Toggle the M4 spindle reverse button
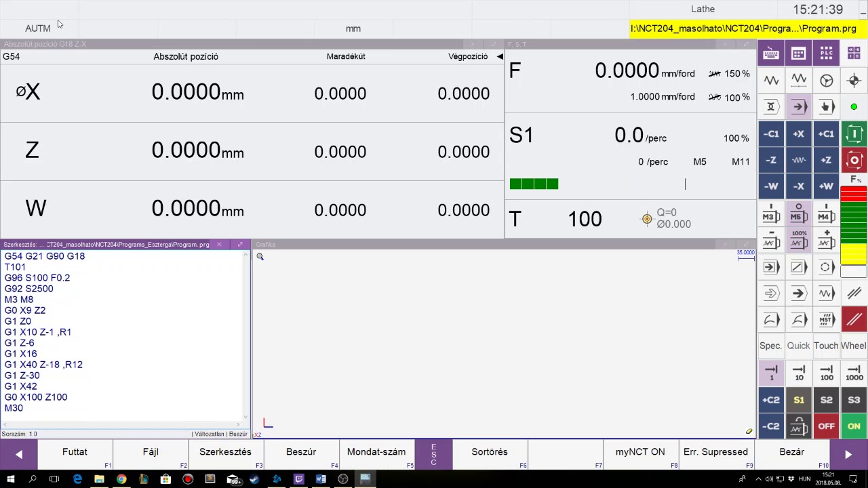Image resolution: width=868 pixels, height=488 pixels. coord(826,213)
